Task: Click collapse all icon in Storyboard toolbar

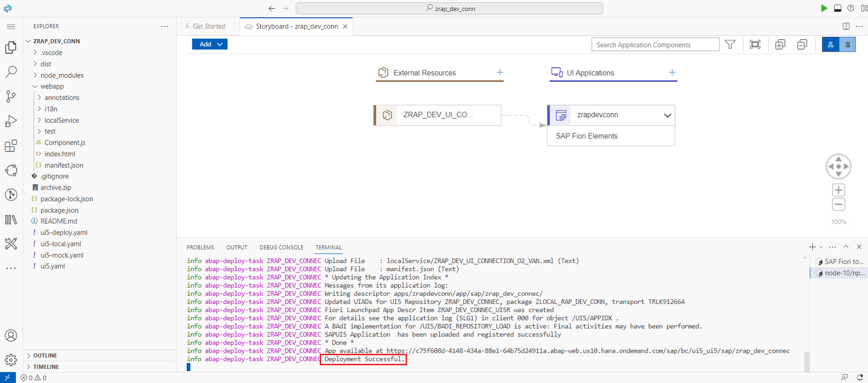Action: pyautogui.click(x=802, y=44)
